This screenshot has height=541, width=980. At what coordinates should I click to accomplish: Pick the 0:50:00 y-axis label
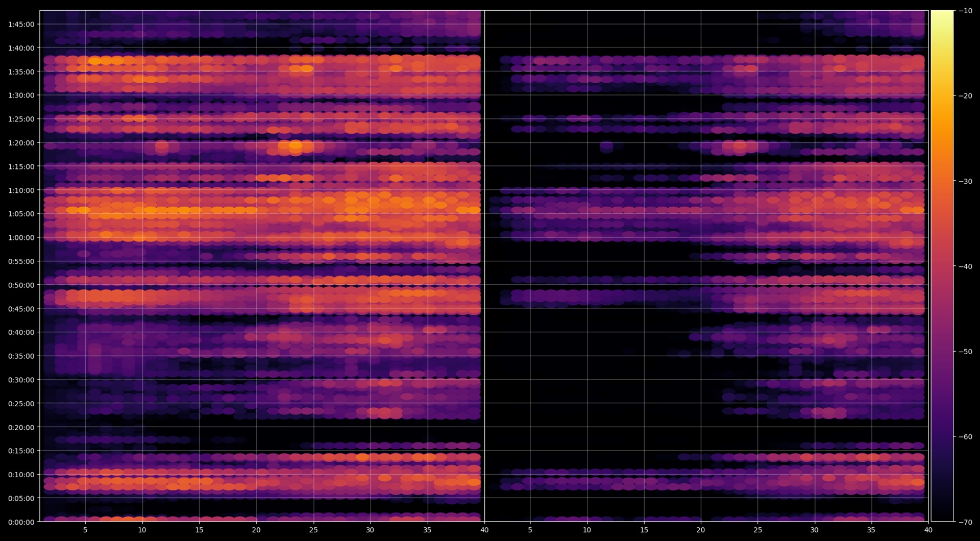(x=21, y=285)
